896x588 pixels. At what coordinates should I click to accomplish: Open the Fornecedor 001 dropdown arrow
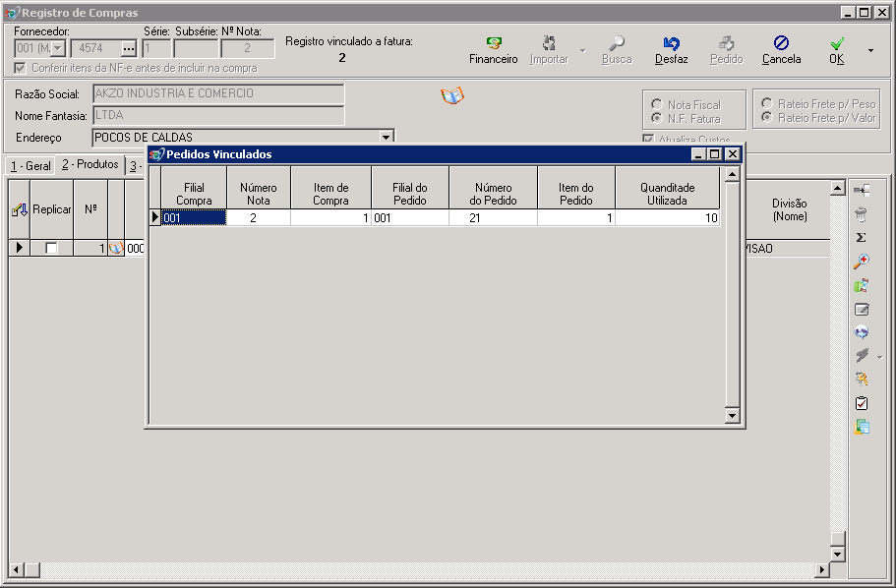[58, 48]
